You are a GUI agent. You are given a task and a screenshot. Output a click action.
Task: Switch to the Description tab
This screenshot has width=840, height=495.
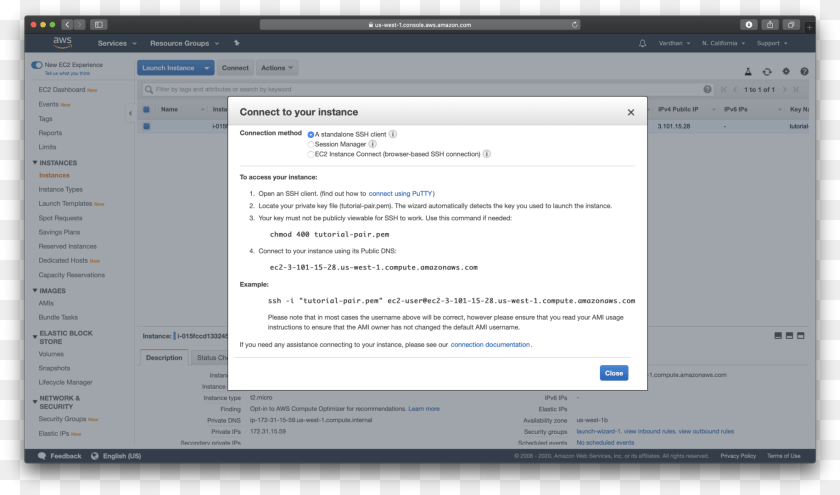click(x=164, y=358)
